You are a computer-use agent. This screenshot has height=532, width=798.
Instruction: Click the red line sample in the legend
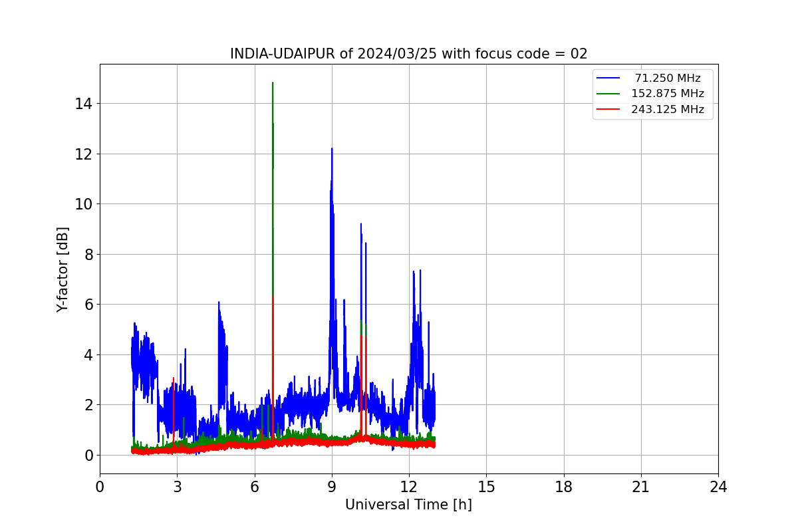(608, 110)
